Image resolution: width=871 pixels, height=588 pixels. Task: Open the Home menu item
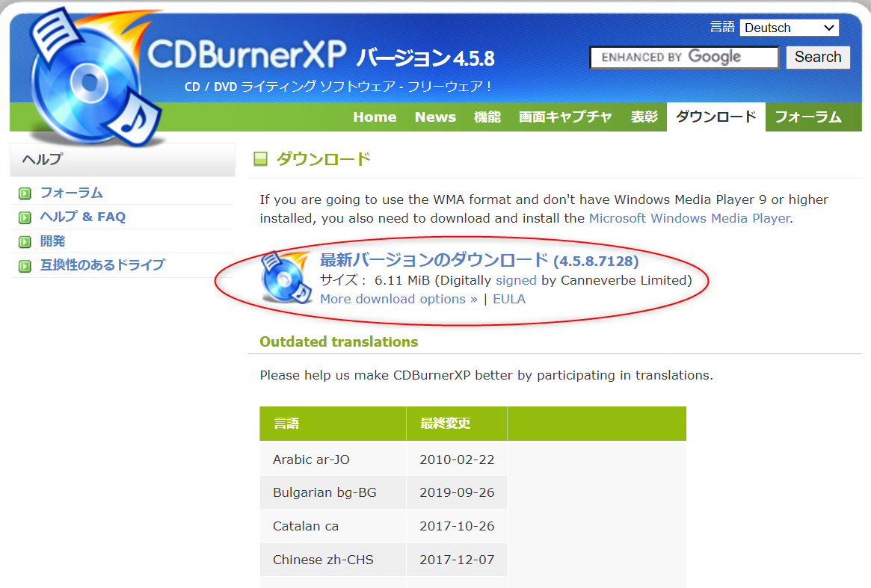pyautogui.click(x=375, y=117)
